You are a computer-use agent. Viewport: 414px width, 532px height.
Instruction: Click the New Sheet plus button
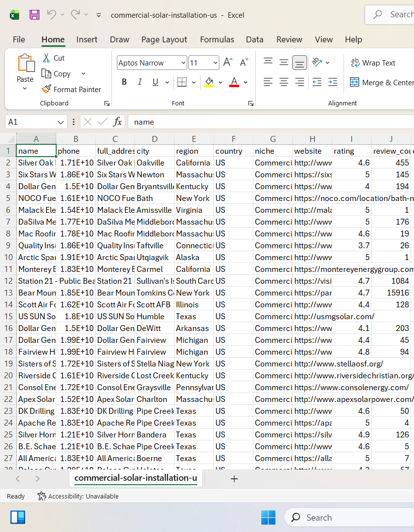(234, 479)
